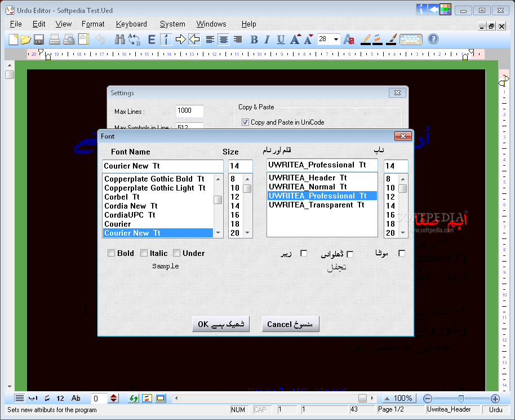515x420 pixels.
Task: Toggle Copy and Paste in UniCode checkbox
Action: pos(245,122)
